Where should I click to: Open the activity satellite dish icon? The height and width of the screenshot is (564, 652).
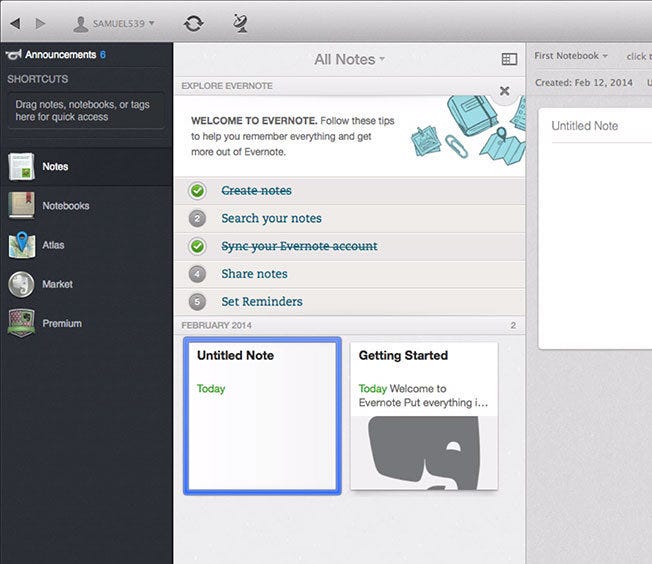[240, 23]
